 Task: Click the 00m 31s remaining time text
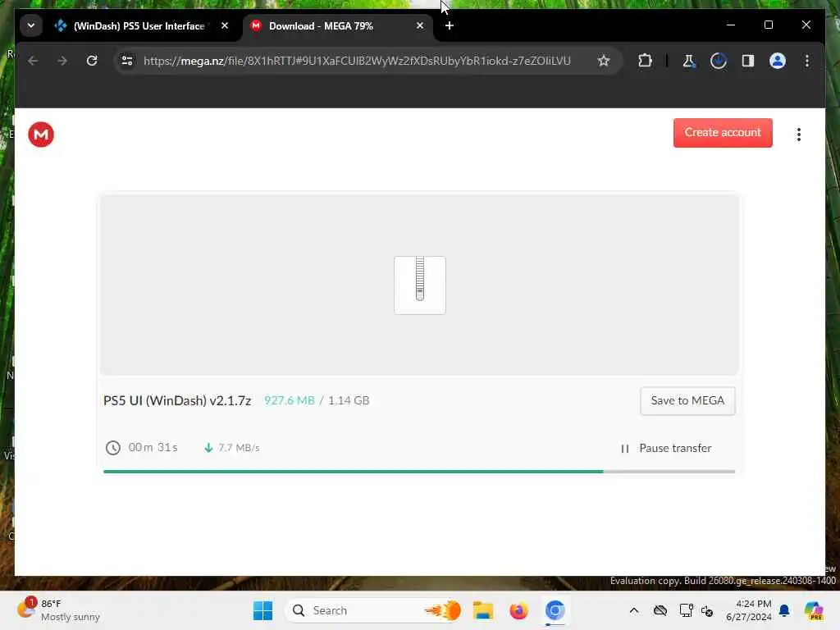point(153,447)
